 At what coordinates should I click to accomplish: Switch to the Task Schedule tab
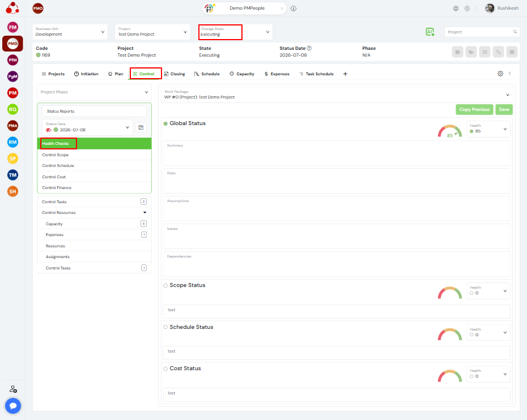316,74
